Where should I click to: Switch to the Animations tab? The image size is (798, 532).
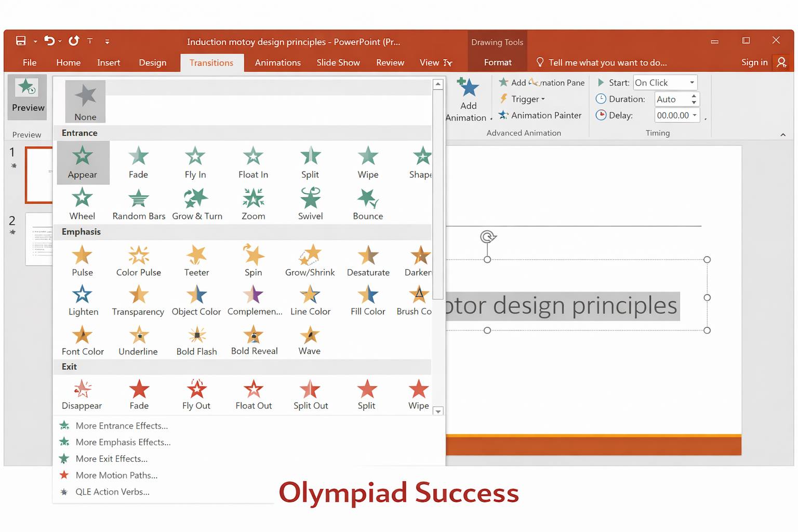(277, 63)
